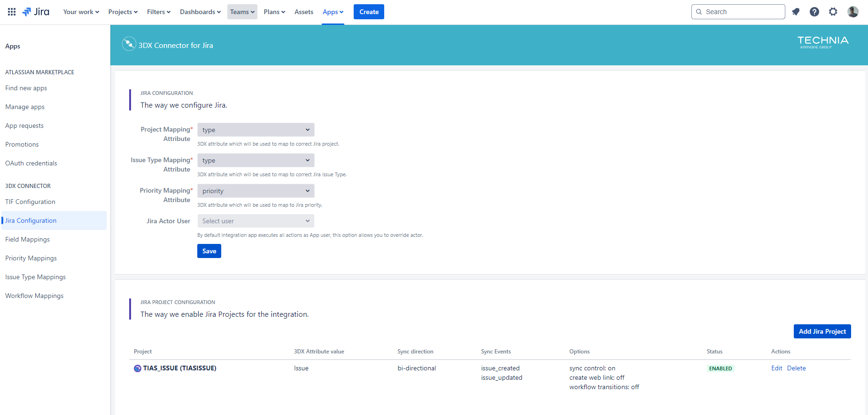Image resolution: width=868 pixels, height=415 pixels.
Task: Open the Filters menu
Action: (159, 12)
